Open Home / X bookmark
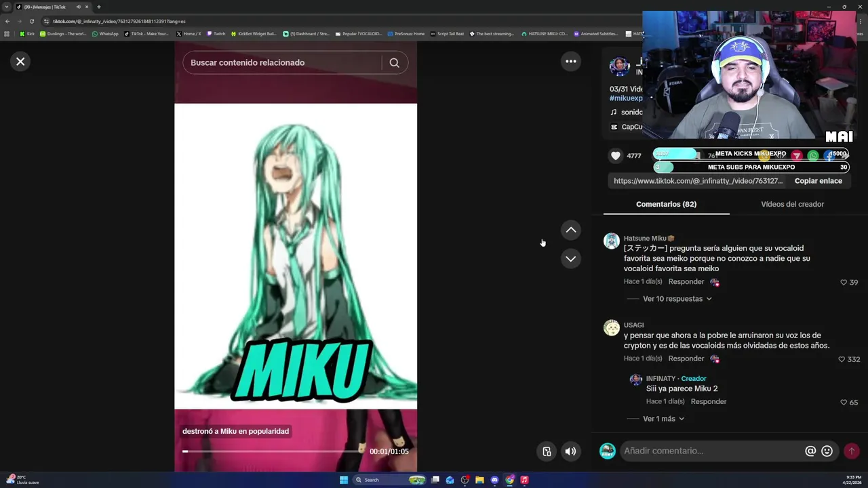This screenshot has height=488, width=868. (189, 34)
